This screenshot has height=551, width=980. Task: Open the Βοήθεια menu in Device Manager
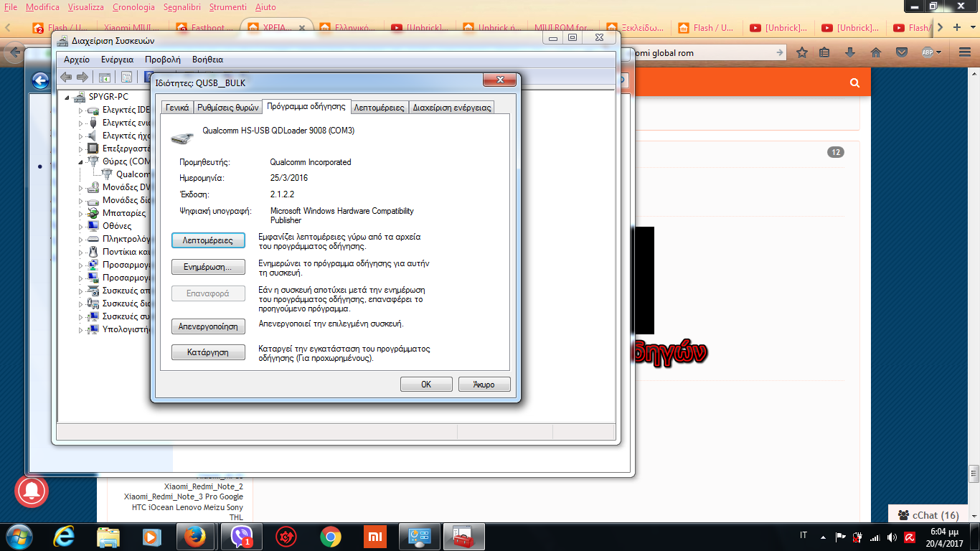pos(208,60)
